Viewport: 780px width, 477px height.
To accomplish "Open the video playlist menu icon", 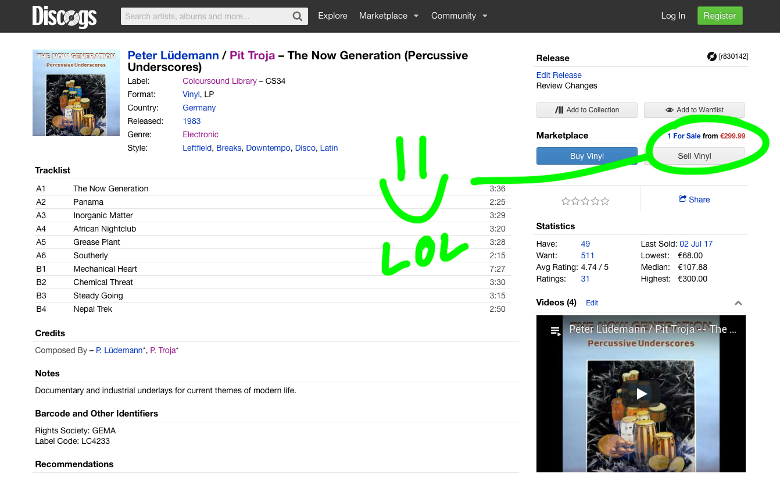I will [556, 330].
